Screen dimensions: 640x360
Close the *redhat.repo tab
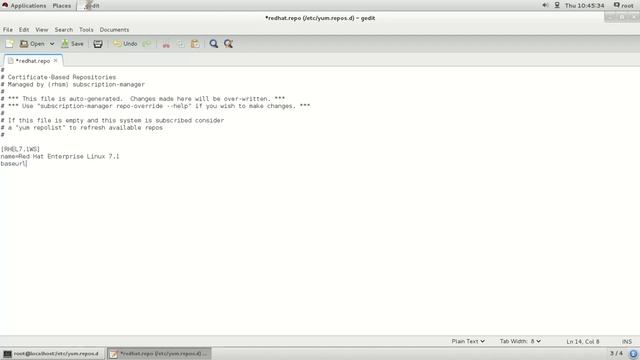click(x=56, y=60)
